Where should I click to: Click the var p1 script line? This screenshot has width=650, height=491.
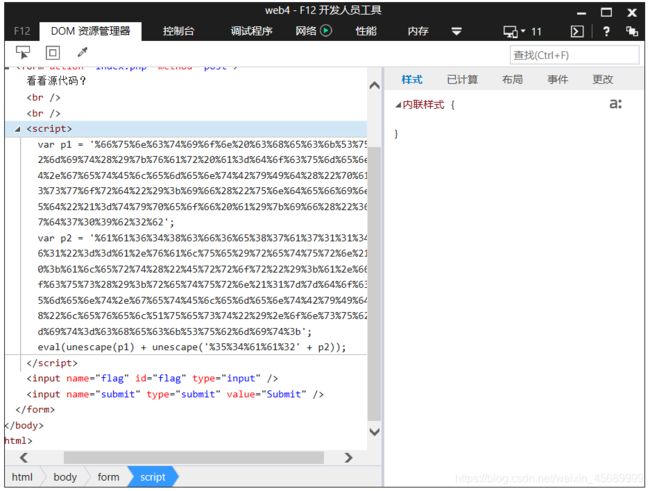[x=202, y=144]
